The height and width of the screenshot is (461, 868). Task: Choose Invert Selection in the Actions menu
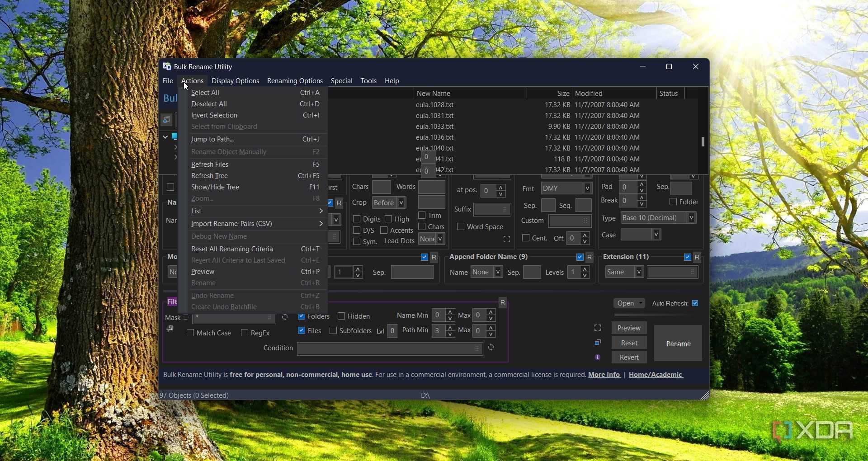tap(257, 115)
